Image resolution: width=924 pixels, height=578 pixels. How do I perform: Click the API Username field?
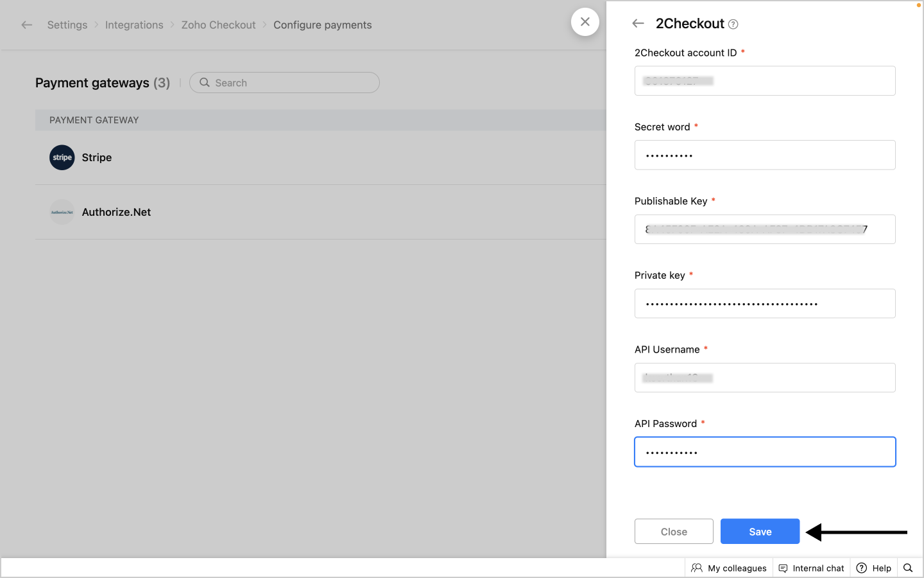point(765,378)
